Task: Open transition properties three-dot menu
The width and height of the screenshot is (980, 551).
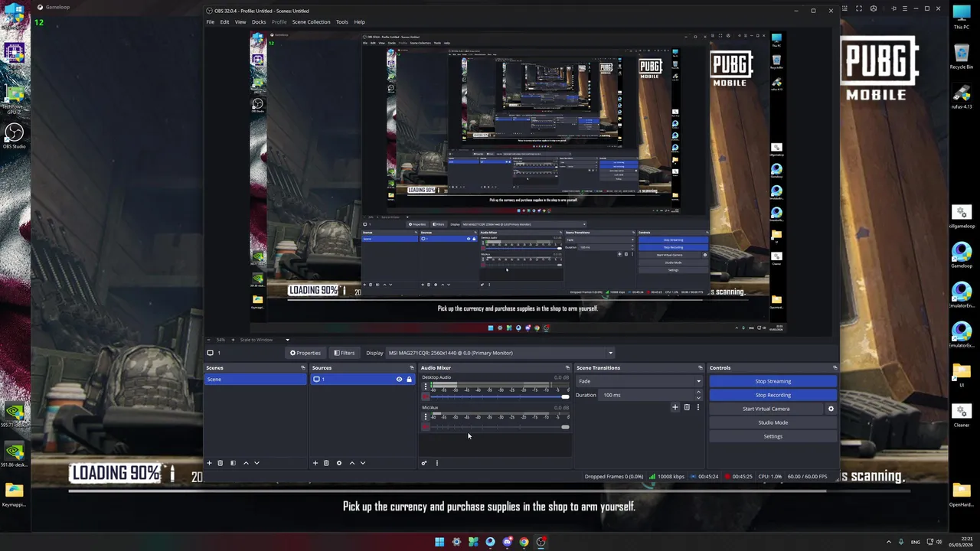Action: pyautogui.click(x=697, y=408)
